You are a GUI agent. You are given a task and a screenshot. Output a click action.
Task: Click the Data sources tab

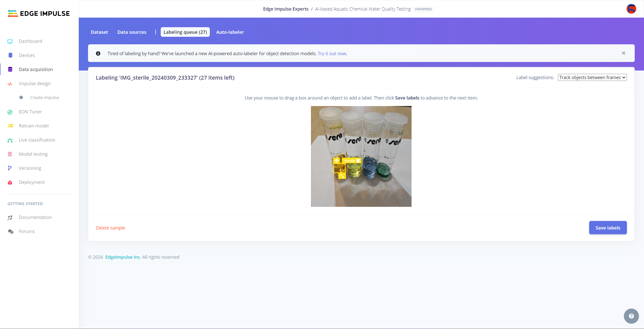tap(132, 32)
